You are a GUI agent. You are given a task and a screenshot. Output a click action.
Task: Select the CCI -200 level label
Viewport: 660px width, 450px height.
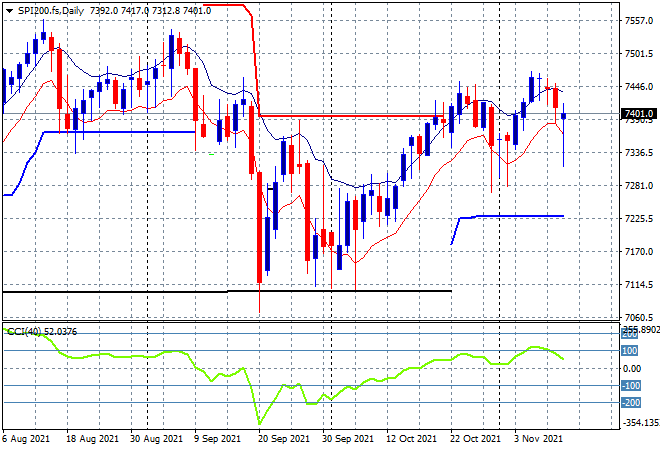(x=631, y=403)
